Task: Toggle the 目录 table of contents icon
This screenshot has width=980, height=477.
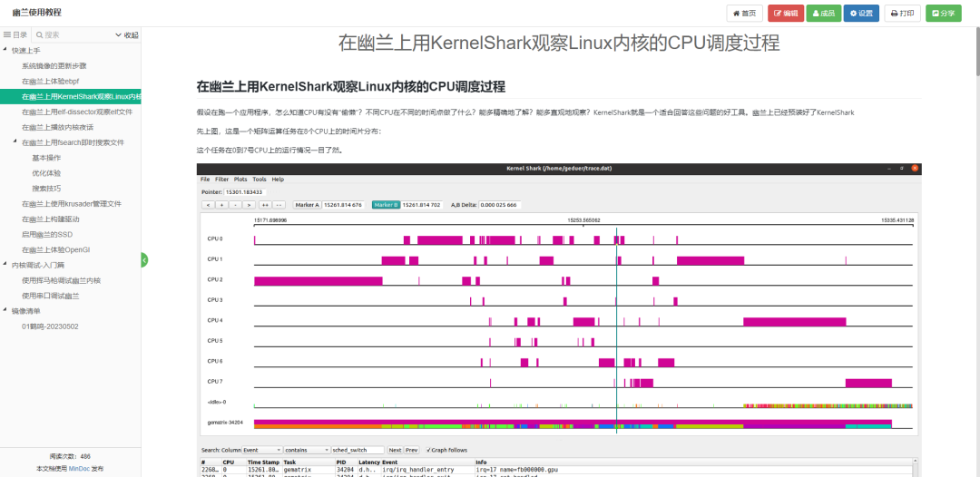Action: pos(15,35)
